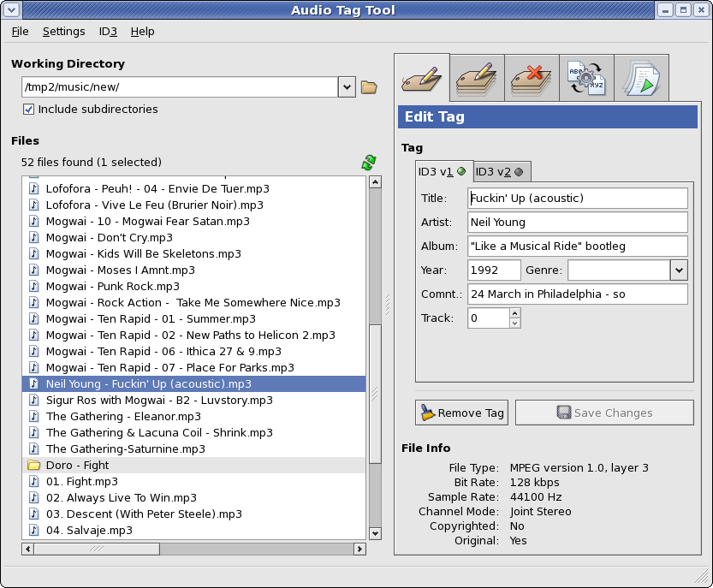Select Mogwai - Ten Rapid - 06 - Ithica 27 & 9.mp3
The height and width of the screenshot is (588, 713).
click(193, 352)
